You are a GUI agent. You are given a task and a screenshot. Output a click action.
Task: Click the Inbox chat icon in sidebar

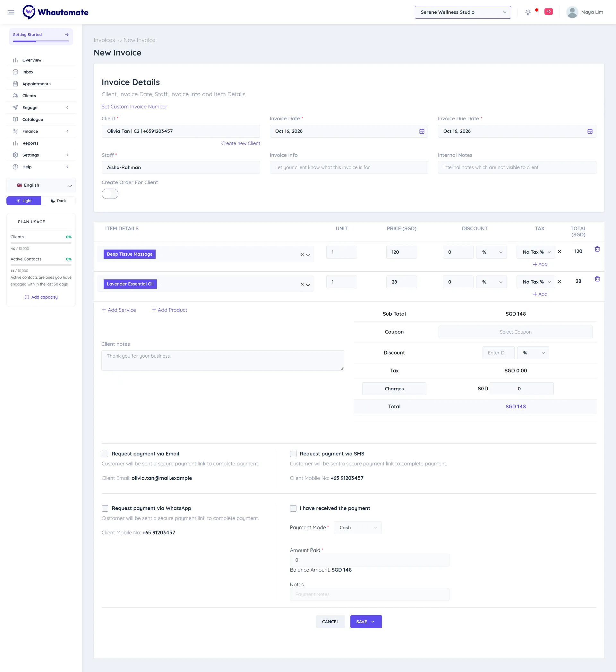coord(15,72)
